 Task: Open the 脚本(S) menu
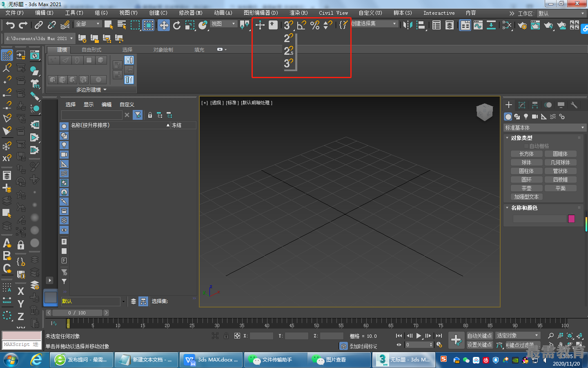pyautogui.click(x=403, y=13)
